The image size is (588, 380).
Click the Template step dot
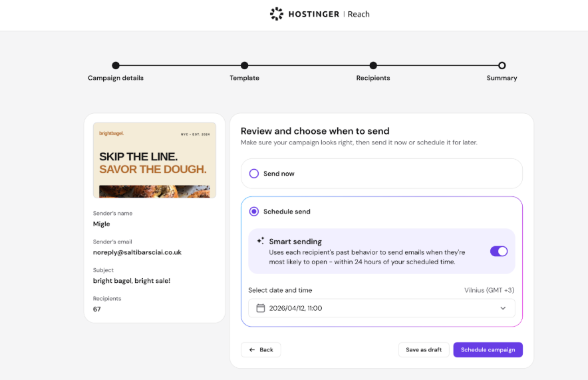pyautogui.click(x=245, y=65)
